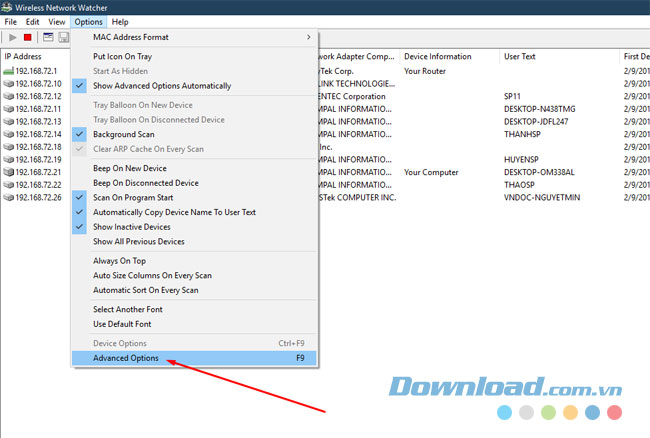Click the save floppy disk toolbar icon

[64, 37]
